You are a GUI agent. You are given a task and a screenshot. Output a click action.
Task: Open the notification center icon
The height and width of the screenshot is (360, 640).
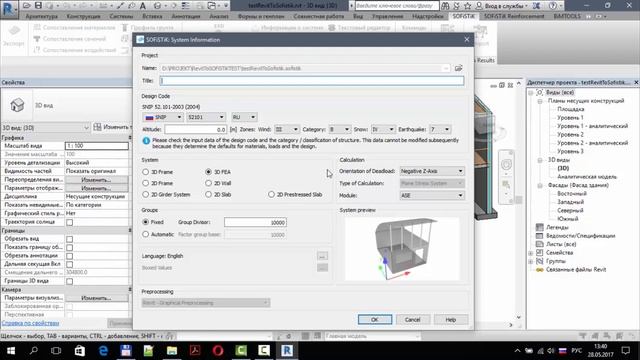click(x=626, y=351)
